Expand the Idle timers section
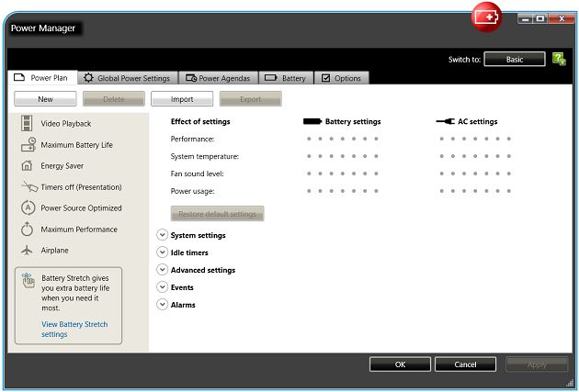The image size is (579, 392). point(162,252)
